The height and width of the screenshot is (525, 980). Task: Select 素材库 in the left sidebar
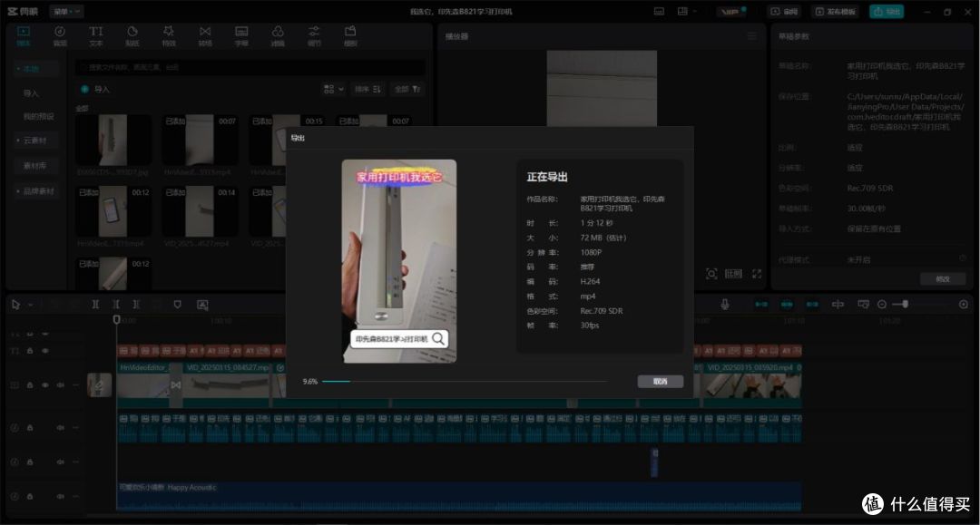pyautogui.click(x=35, y=165)
